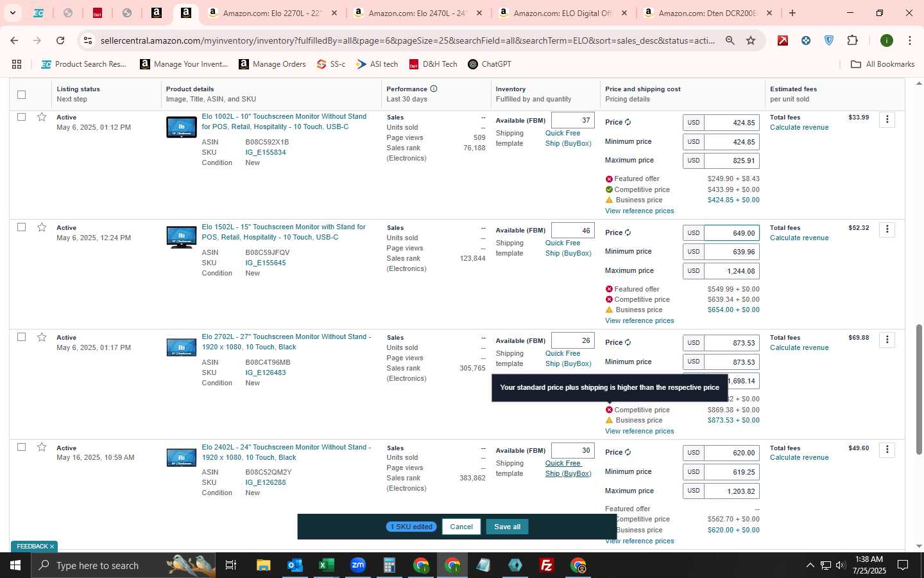Click the Save all button
The height and width of the screenshot is (578, 924).
click(x=507, y=527)
